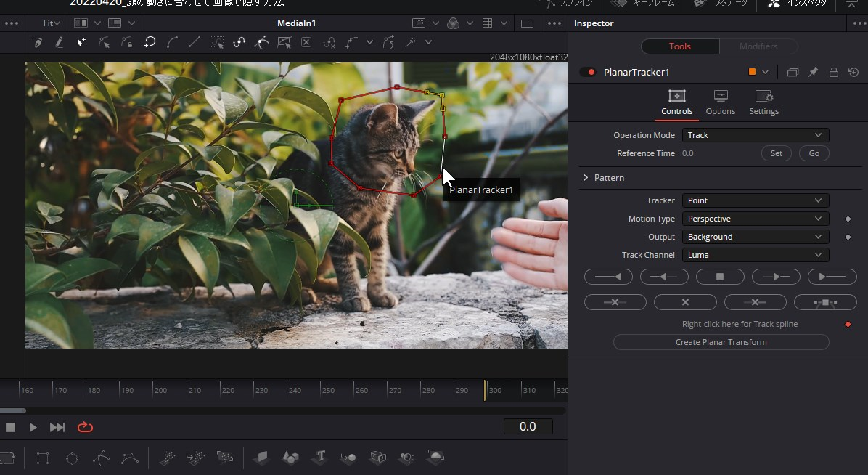Click the Track to End forward button
868x475 pixels.
pyautogui.click(x=832, y=277)
